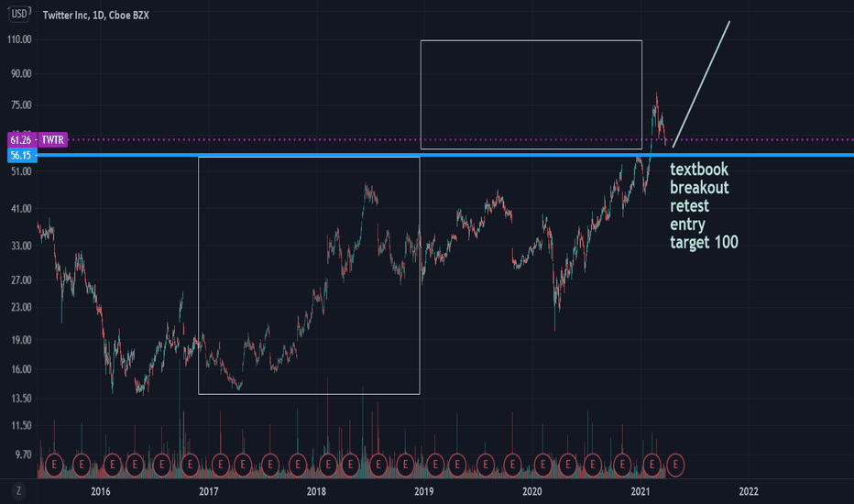Image resolution: width=854 pixels, height=504 pixels.
Task: Click the 51.00 price axis label
Action: [21, 171]
